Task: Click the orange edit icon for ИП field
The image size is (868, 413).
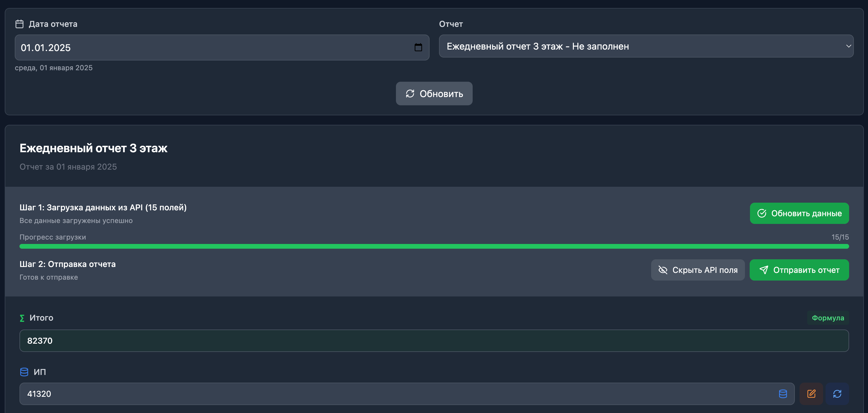Action: pos(811,394)
